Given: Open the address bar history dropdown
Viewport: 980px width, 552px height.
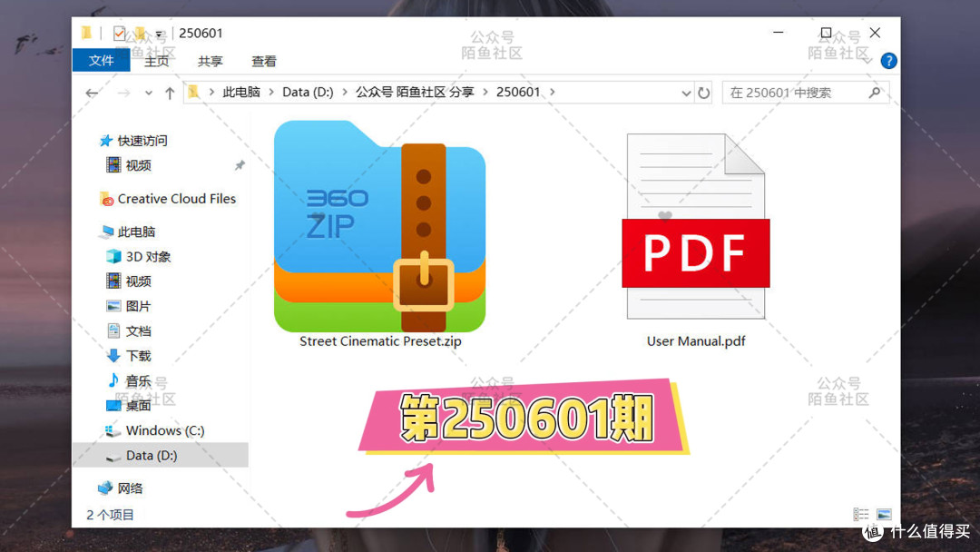Looking at the screenshot, I should pos(686,93).
